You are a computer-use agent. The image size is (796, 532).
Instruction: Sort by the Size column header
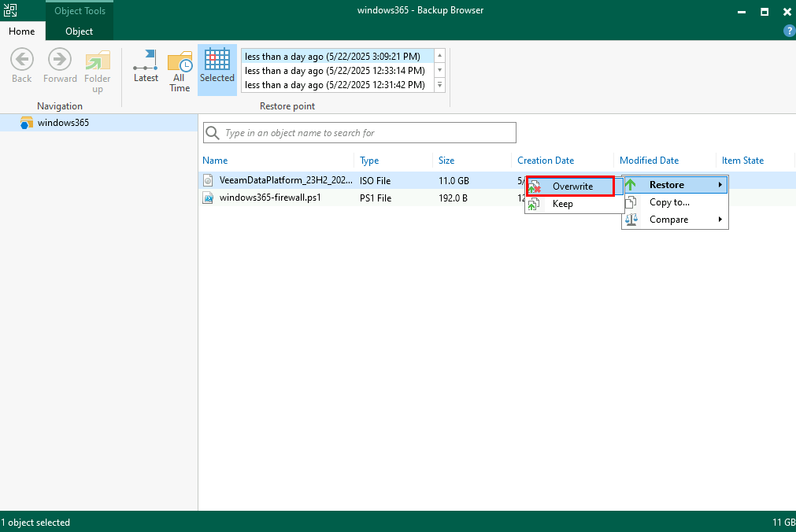tap(446, 161)
